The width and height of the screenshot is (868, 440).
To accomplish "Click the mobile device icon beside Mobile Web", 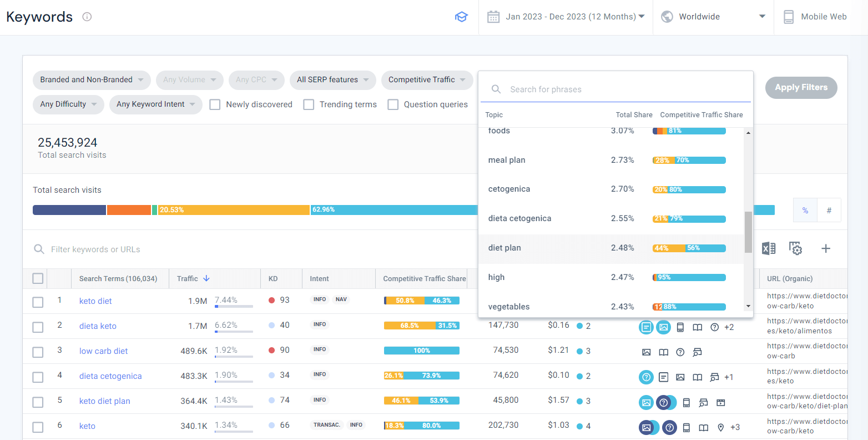I will [789, 17].
